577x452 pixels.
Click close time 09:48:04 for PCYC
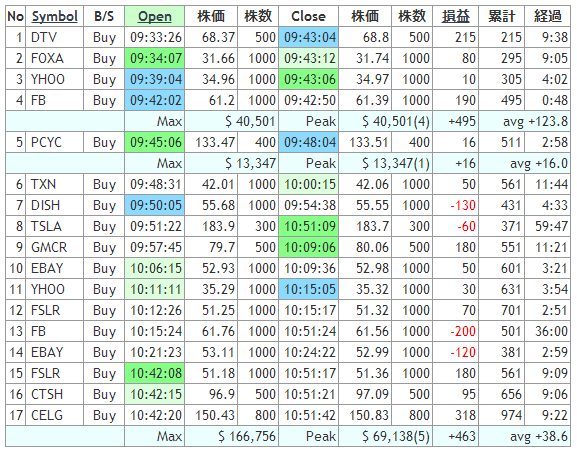tap(308, 142)
